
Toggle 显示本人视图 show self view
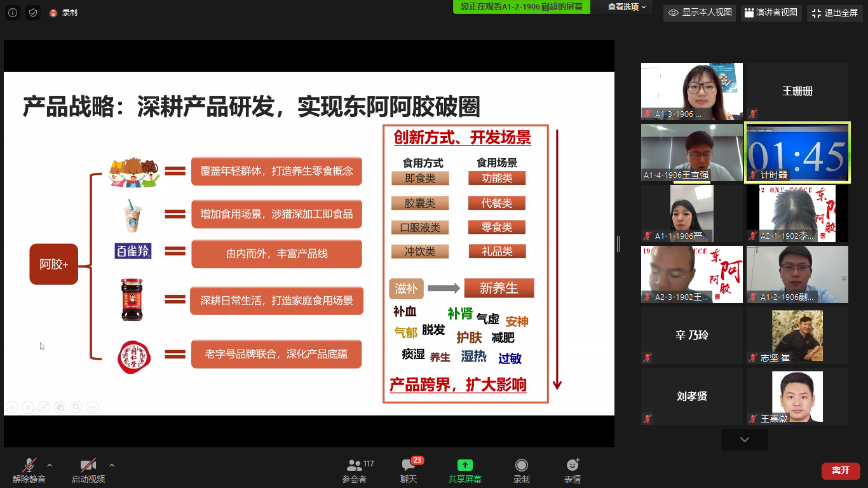700,13
